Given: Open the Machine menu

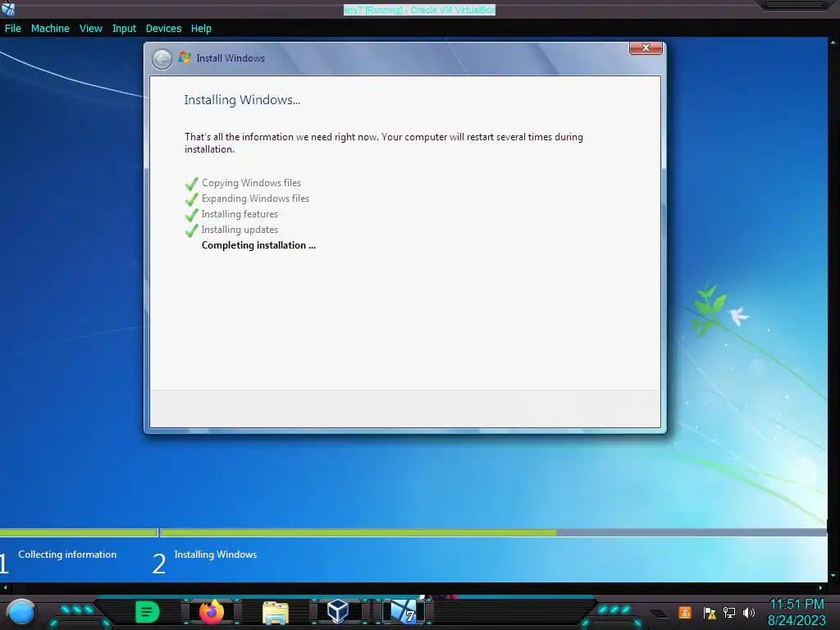Looking at the screenshot, I should click(50, 29).
